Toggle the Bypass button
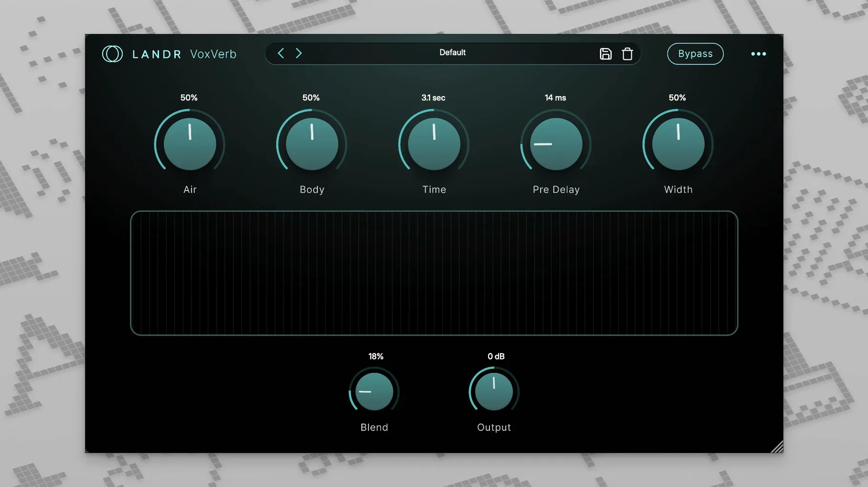Screen dimensions: 868x487 click(x=695, y=54)
